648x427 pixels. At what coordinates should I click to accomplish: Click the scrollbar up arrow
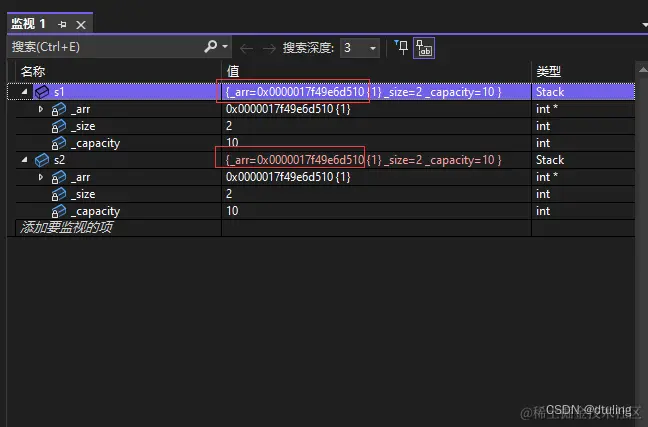[x=643, y=70]
